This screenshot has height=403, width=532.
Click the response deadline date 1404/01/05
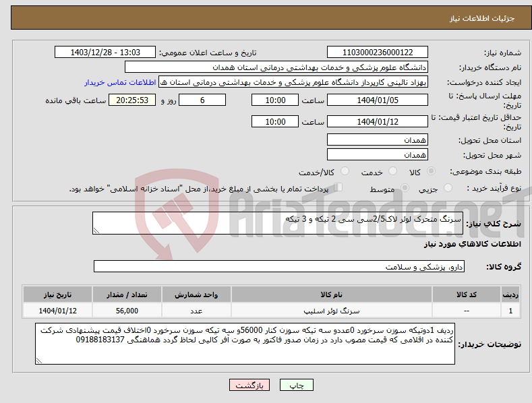point(378,100)
